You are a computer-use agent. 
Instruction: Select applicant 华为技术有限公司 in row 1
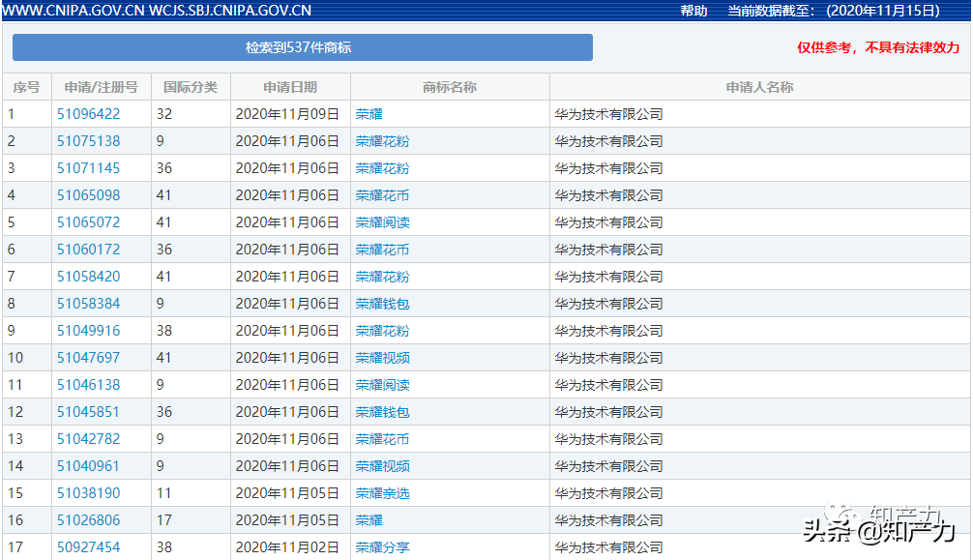pyautogui.click(x=608, y=114)
